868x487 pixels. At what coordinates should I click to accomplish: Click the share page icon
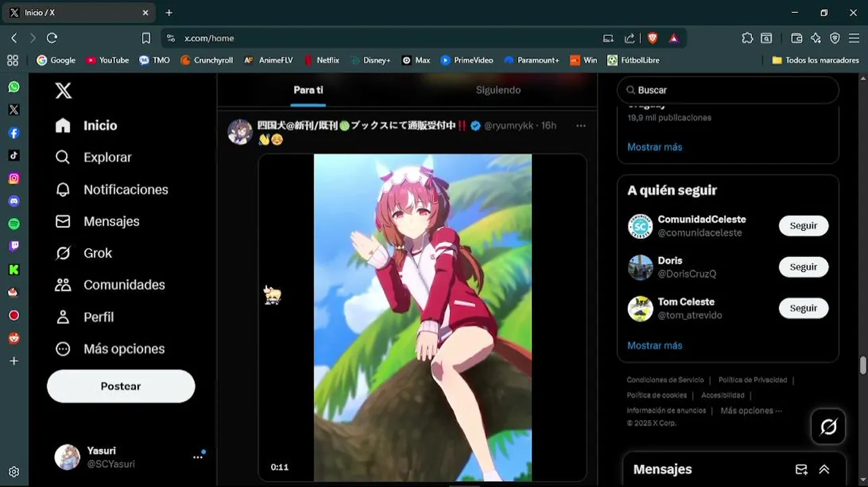coord(629,39)
